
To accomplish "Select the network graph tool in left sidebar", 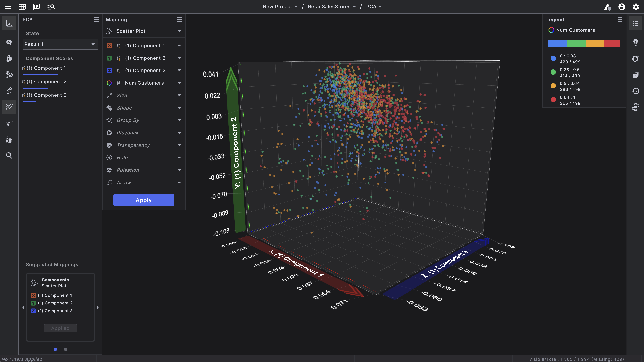I will [x=9, y=123].
